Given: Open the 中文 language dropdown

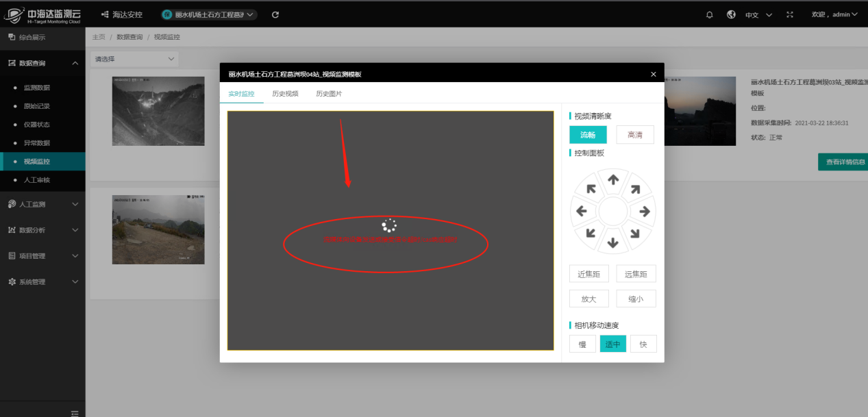Looking at the screenshot, I should pyautogui.click(x=758, y=14).
